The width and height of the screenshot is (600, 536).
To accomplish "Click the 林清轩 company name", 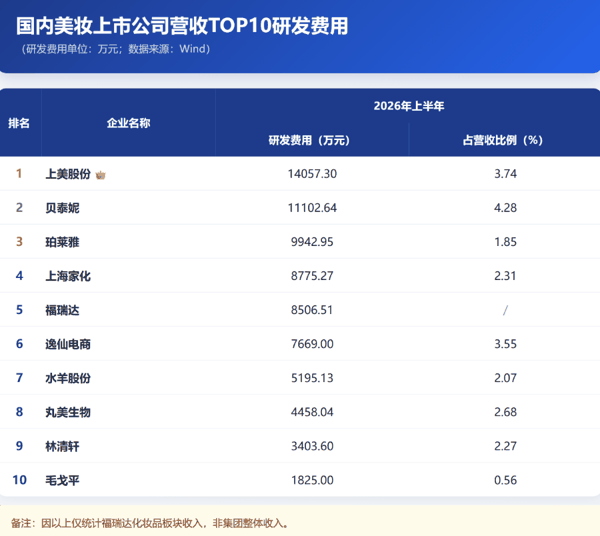I will pyautogui.click(x=62, y=446).
